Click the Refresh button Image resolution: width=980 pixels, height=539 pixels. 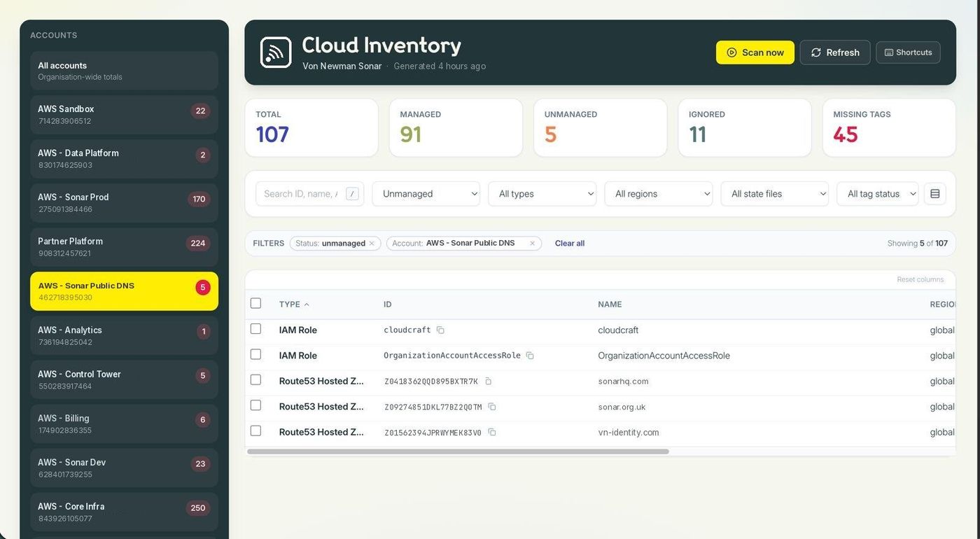tap(835, 52)
